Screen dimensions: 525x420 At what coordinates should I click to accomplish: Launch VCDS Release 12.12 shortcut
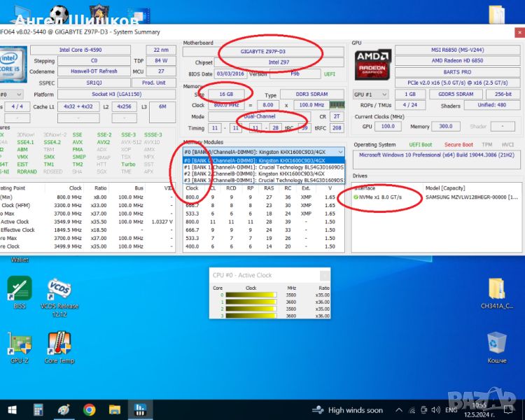click(x=59, y=288)
